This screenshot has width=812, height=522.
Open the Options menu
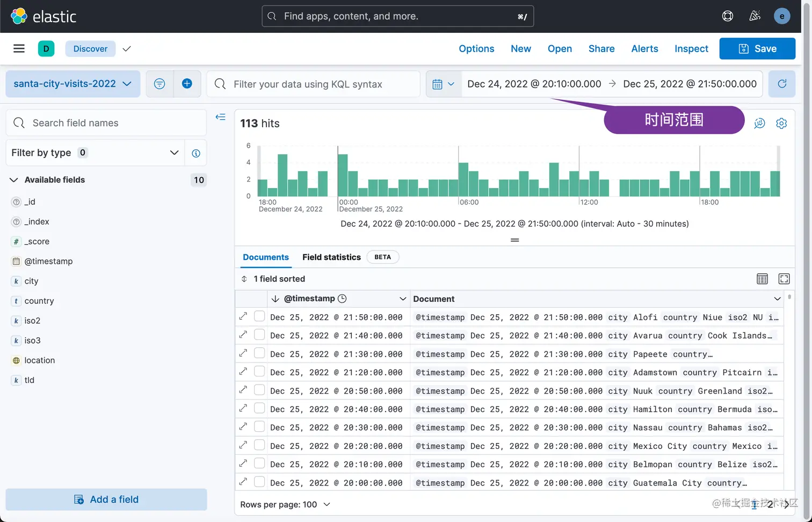(476, 49)
